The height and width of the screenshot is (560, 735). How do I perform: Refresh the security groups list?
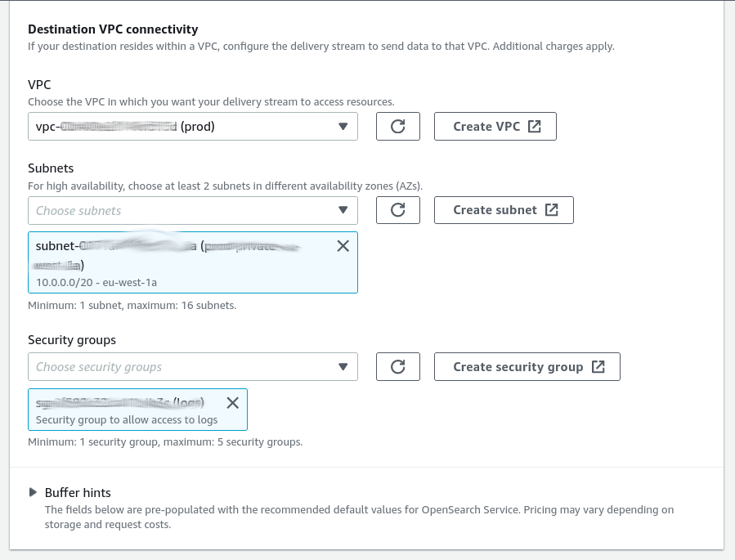[x=397, y=366]
